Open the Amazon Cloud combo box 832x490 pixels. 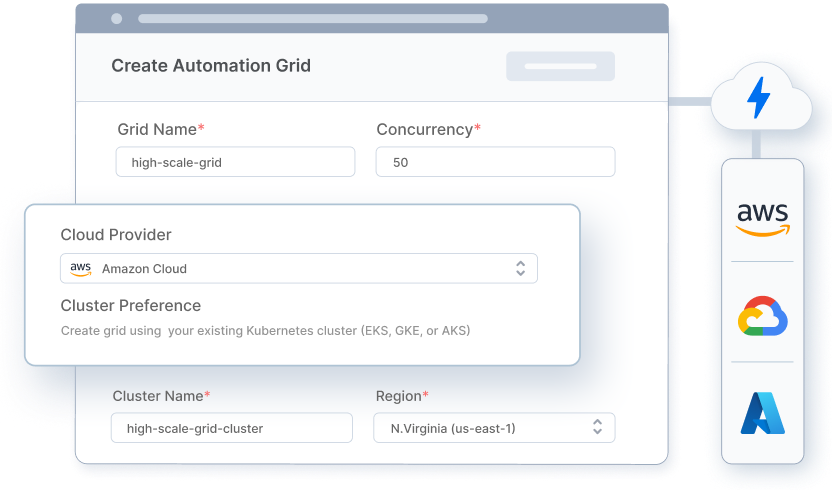click(299, 268)
